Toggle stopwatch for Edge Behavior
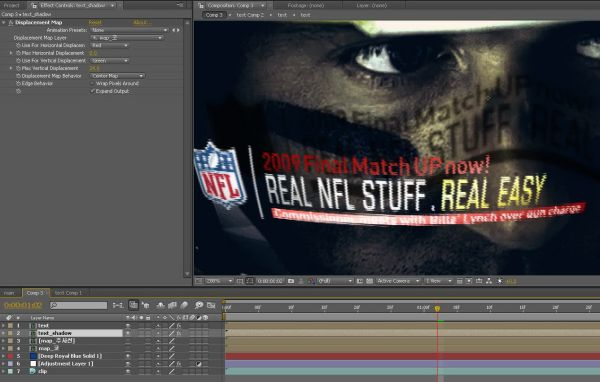Screen dimensions: 600x382 click(18, 83)
